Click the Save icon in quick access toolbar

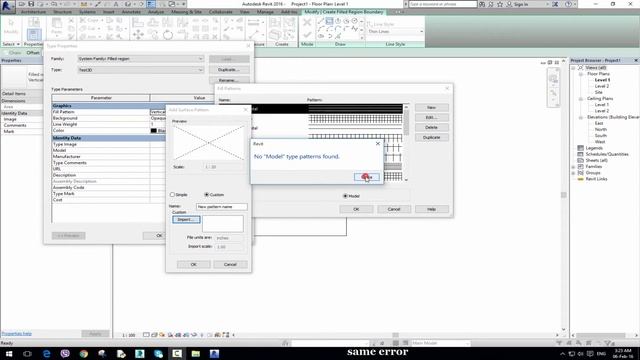31,4
